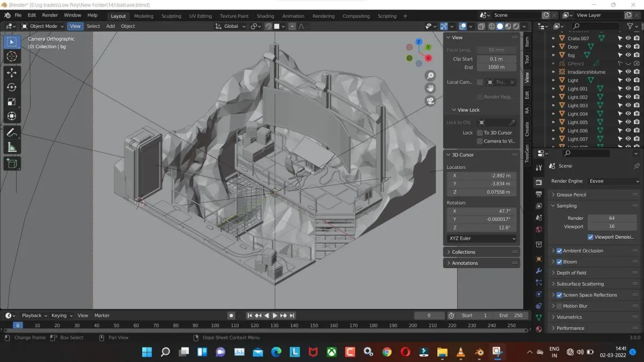Activate the 3D Cursor tool
644x362 pixels.
click(x=12, y=56)
